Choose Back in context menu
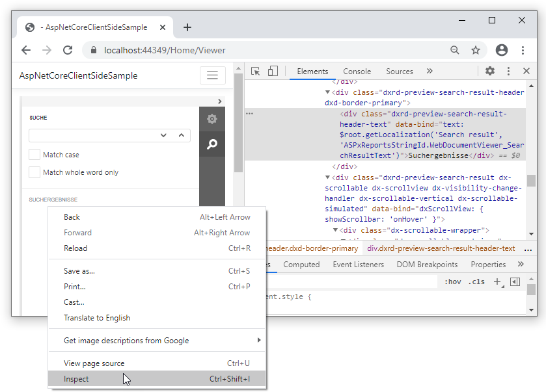The width and height of the screenshot is (546, 392). (157, 216)
